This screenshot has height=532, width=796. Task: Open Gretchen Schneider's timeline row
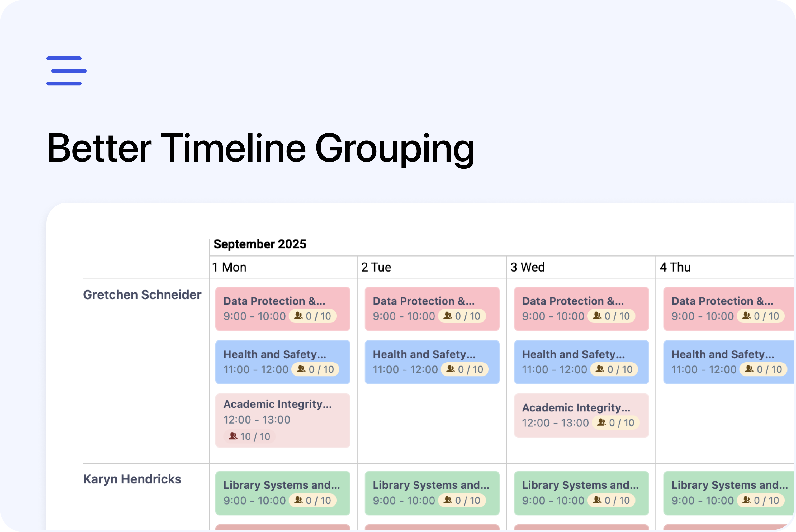[142, 295]
